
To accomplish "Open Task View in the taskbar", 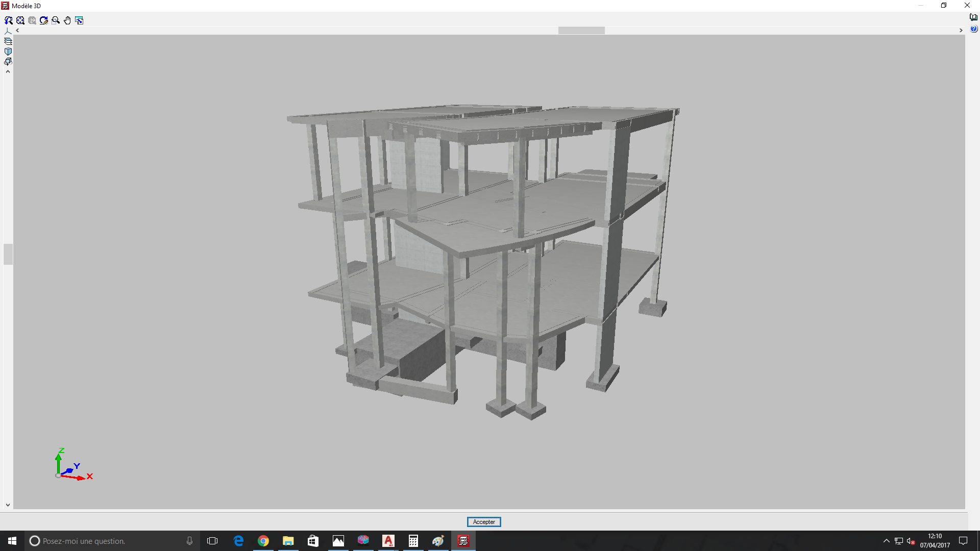I will point(212,541).
